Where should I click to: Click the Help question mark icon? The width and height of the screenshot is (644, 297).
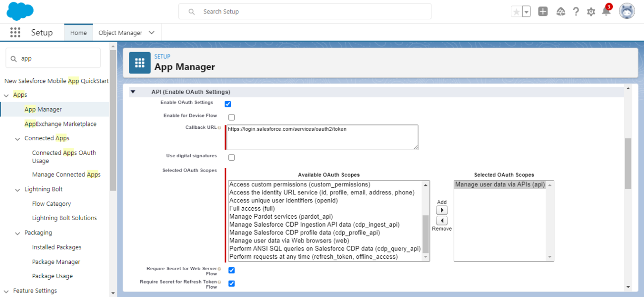(576, 12)
